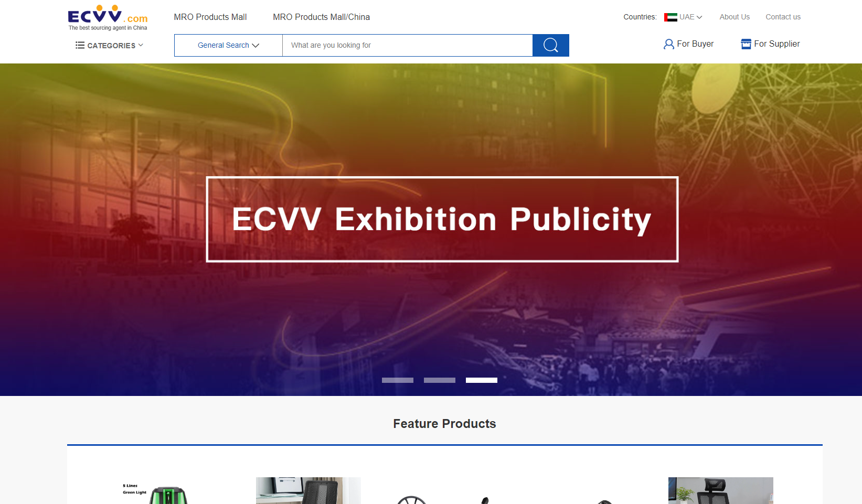Open the rightmost black mesh chair thumbnail
862x504 pixels.
(721, 491)
